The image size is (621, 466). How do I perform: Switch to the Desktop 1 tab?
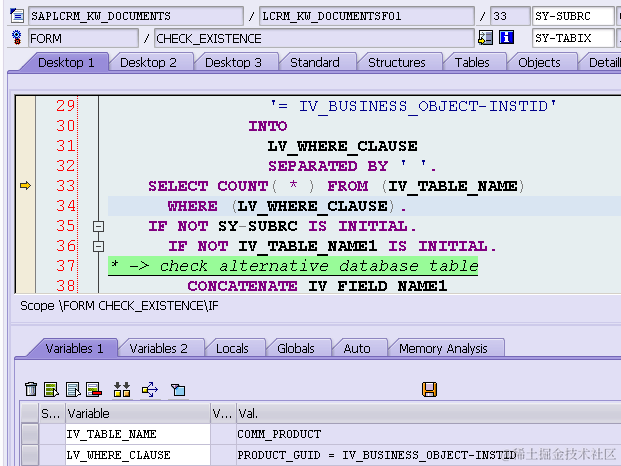(66, 63)
